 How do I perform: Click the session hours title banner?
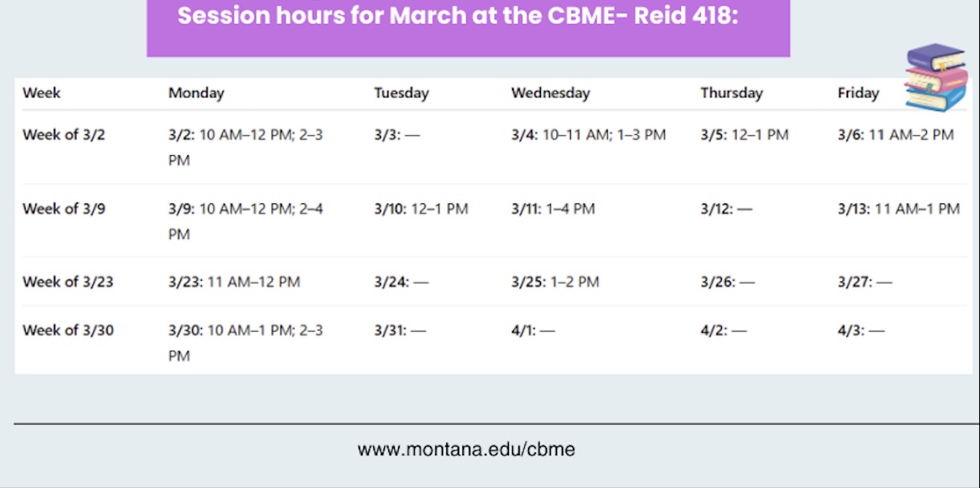click(x=468, y=18)
